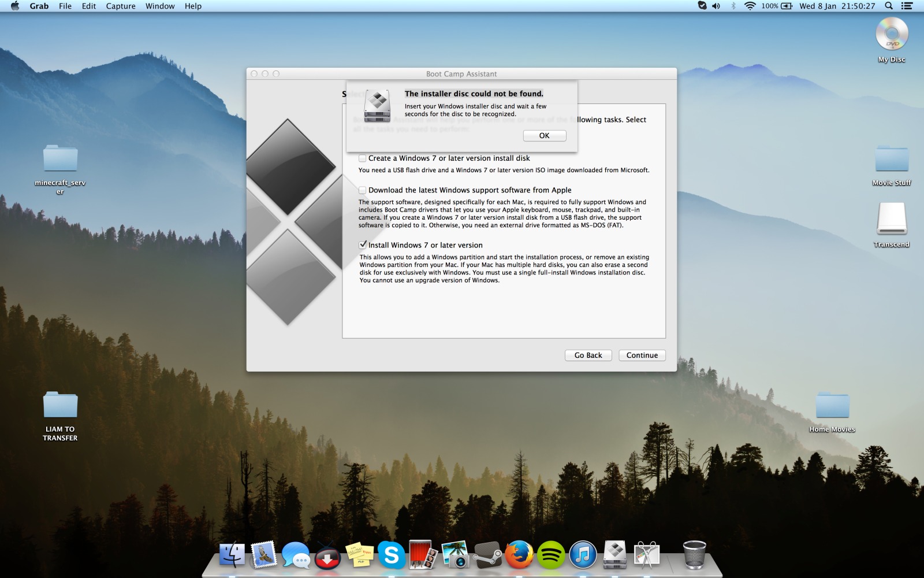
Task: Click the Wi-Fi status icon
Action: pyautogui.click(x=750, y=6)
